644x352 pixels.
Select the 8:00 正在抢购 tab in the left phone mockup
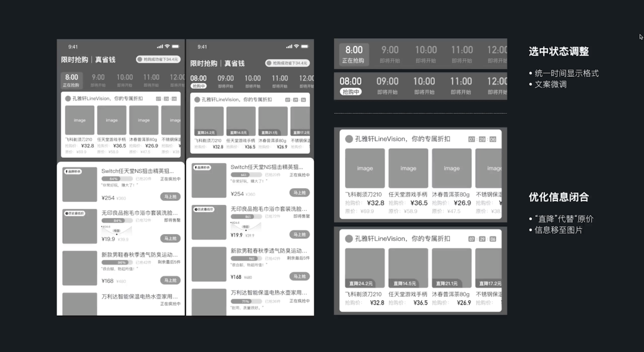(x=72, y=80)
